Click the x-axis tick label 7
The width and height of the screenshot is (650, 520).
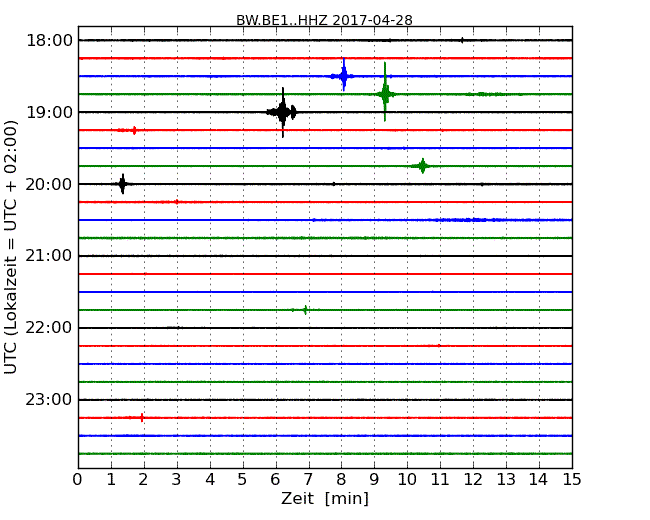tap(308, 479)
